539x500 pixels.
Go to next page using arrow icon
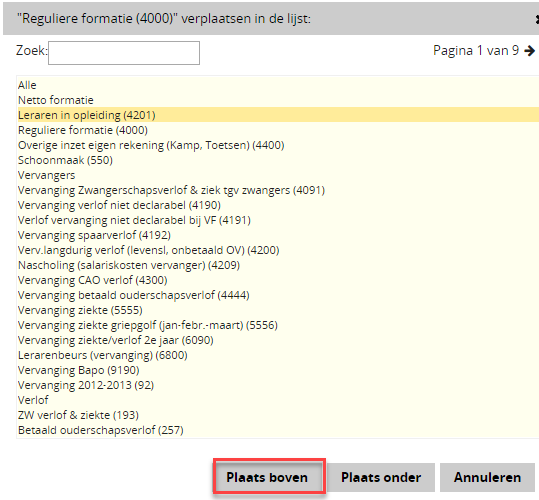tap(530, 51)
